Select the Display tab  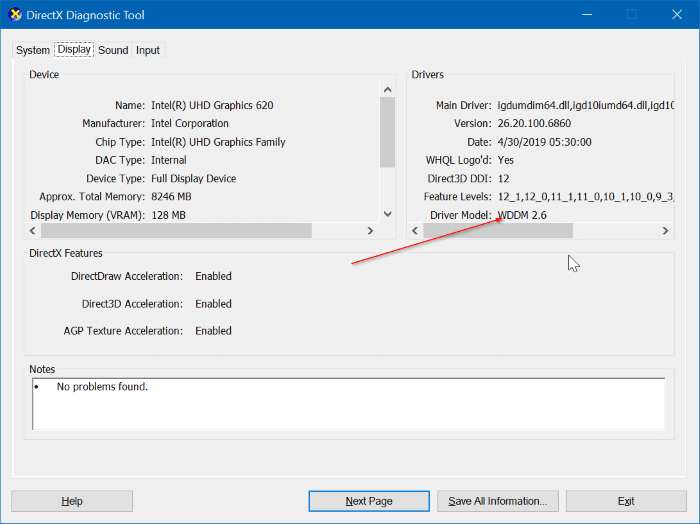(74, 49)
